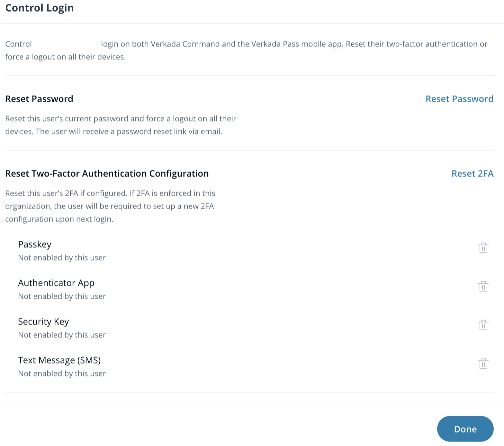Select the Security Key label

(43, 321)
